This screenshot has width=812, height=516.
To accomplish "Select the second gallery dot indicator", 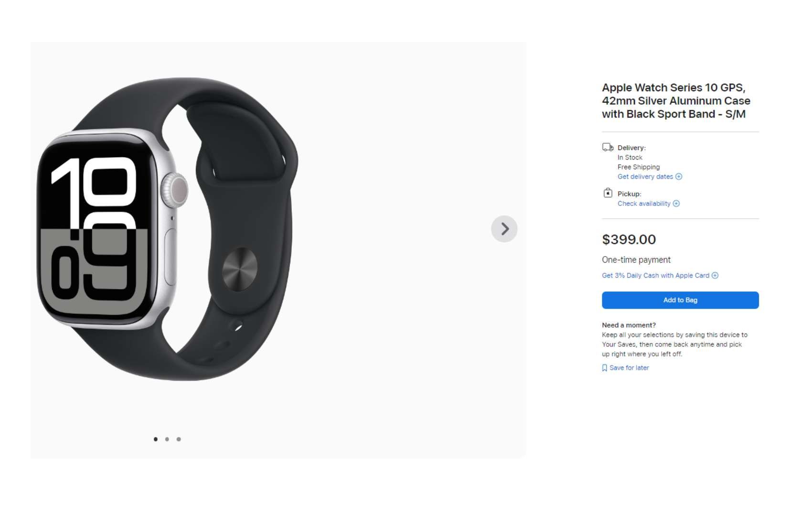I will [167, 439].
